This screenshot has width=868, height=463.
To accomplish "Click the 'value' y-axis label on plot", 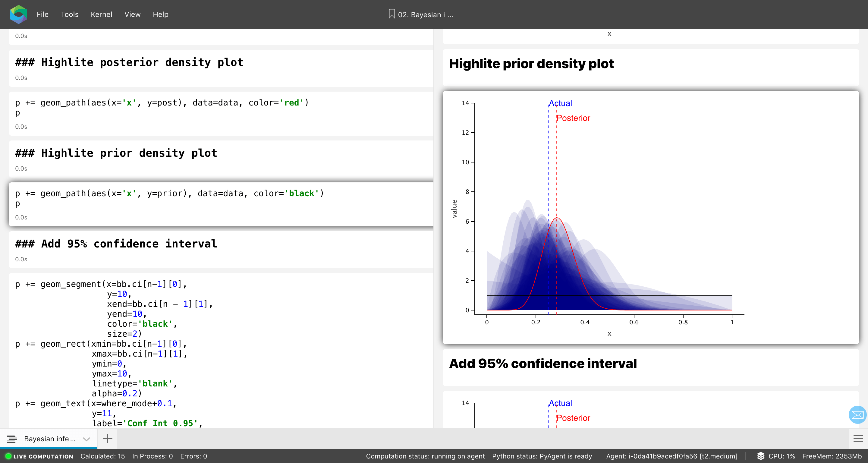I will [x=454, y=209].
